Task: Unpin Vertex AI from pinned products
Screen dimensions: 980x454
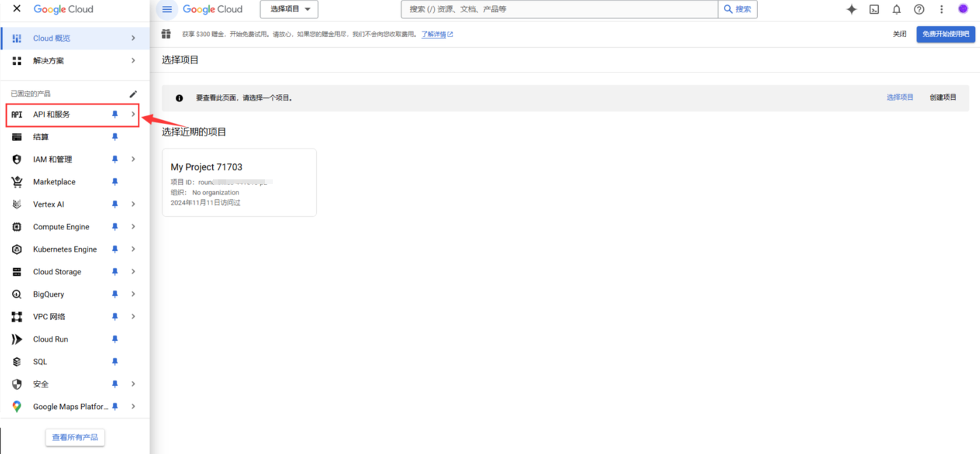Action: click(115, 204)
